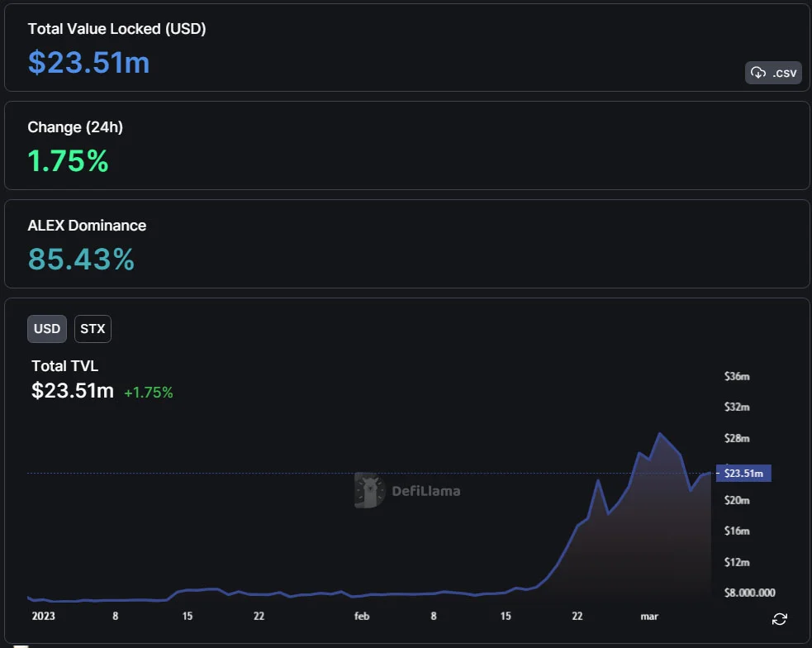Click the Change (24h) heading
This screenshot has width=812, height=648.
point(75,127)
